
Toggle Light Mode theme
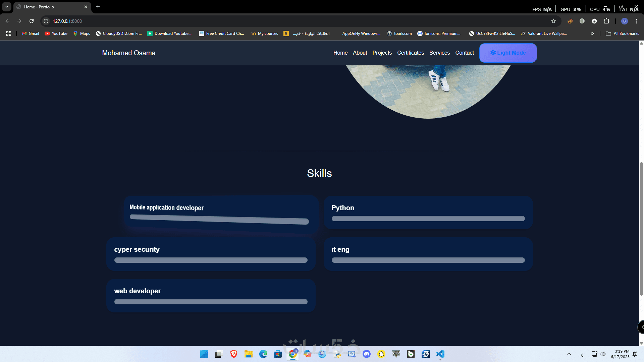click(508, 53)
